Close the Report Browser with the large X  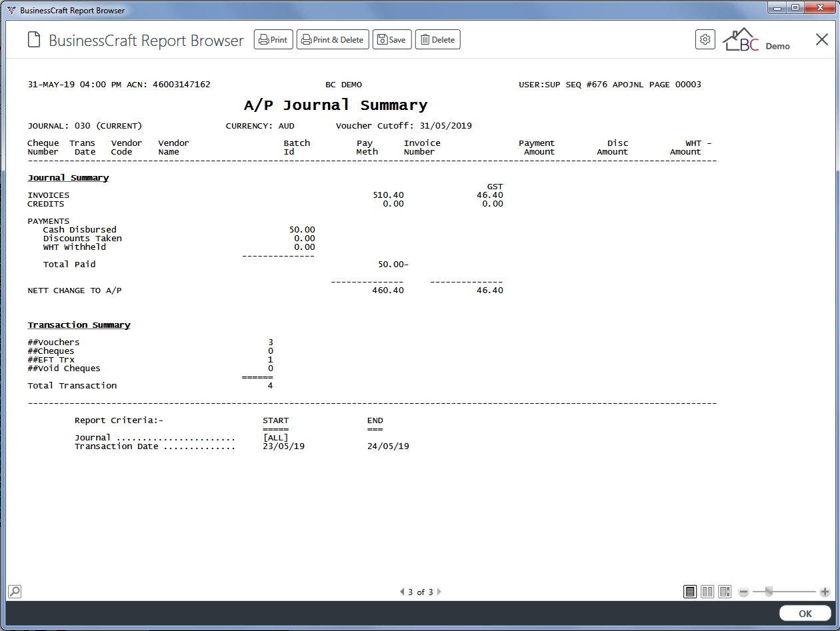point(822,39)
